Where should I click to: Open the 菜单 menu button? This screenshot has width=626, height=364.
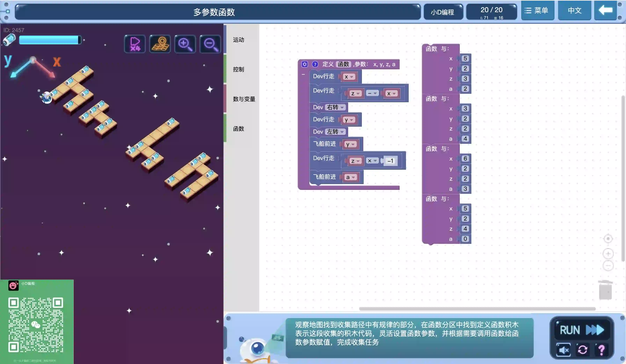click(537, 10)
